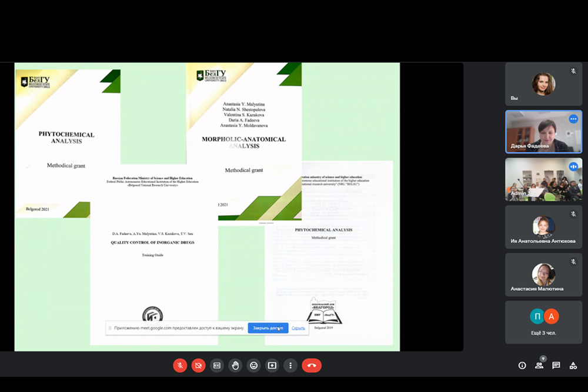Toggle closed captions
This screenshot has width=588, height=392.
(x=217, y=366)
